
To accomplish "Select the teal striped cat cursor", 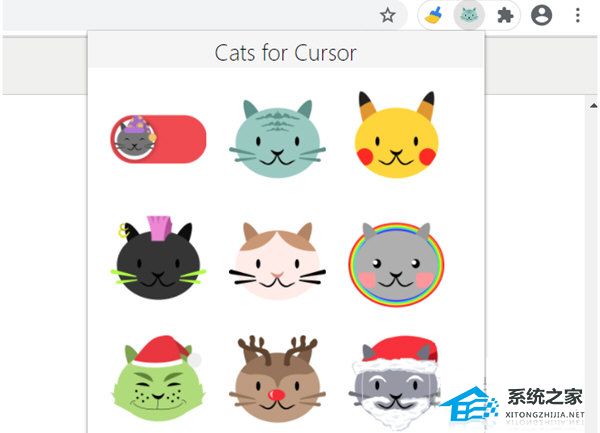I will point(277,139).
